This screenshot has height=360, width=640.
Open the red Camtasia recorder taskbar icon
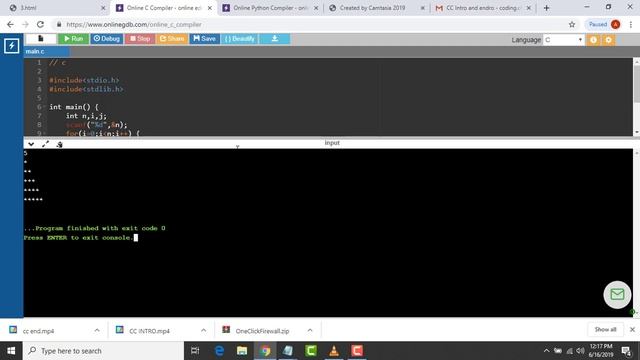tap(357, 351)
